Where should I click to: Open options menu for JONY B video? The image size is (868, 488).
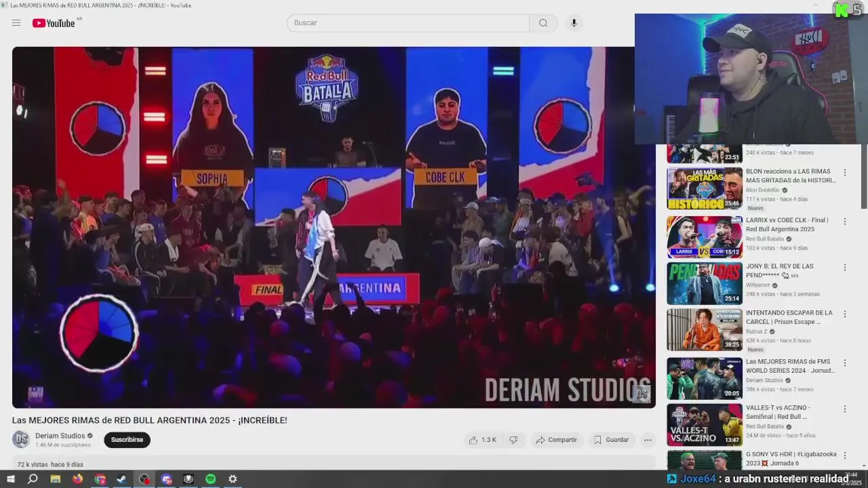tap(845, 268)
